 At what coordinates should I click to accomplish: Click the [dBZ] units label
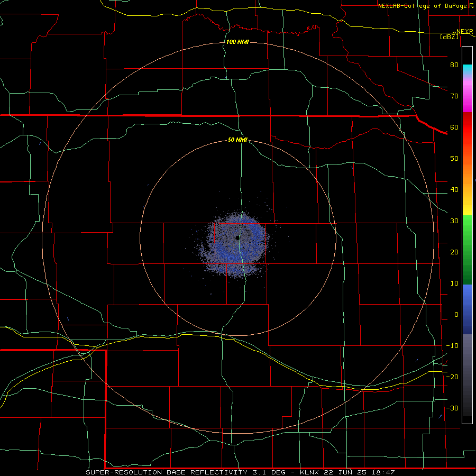coord(449,36)
